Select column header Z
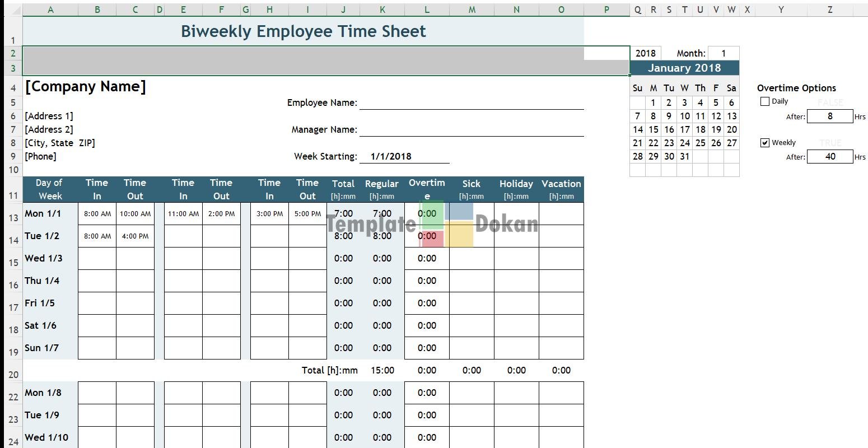This screenshot has width=868, height=448. click(x=829, y=10)
